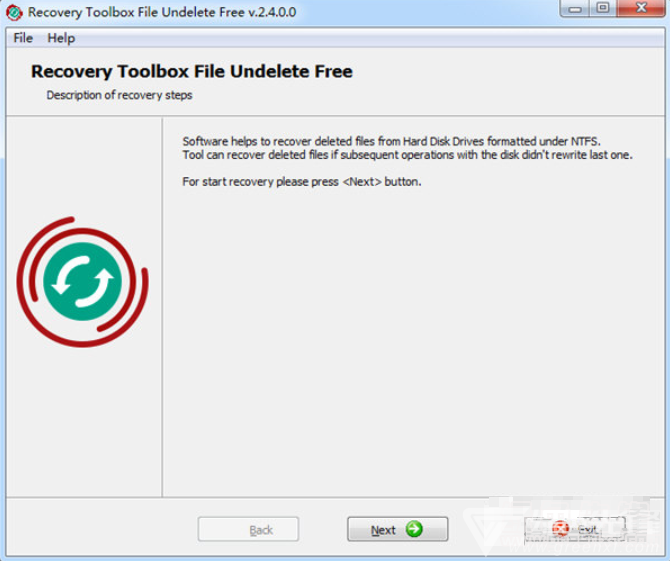Click the 'Description of recovery steps' subtitle
Screen dimensions: 670x561
click(119, 95)
